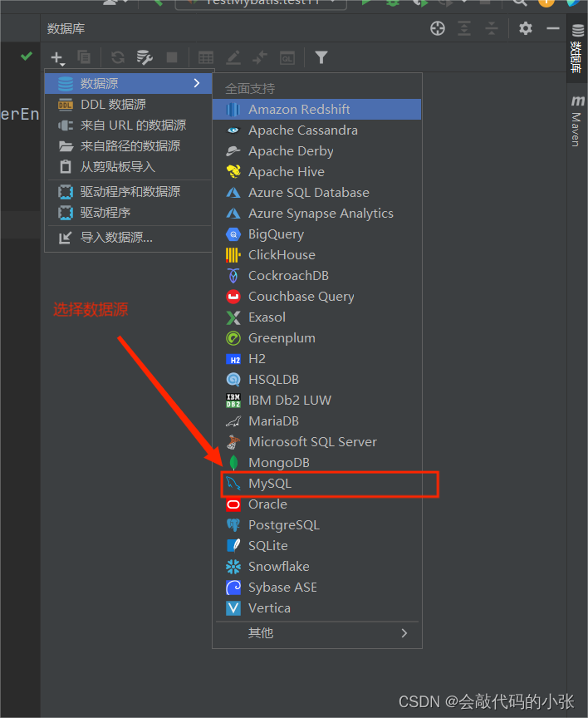Click the Refresh icon in database toolbar

coord(118,57)
